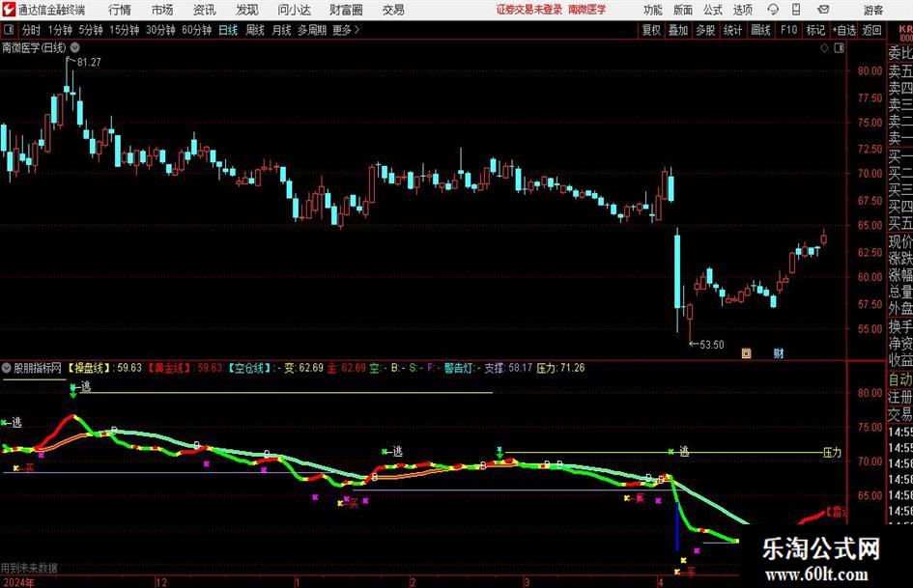Open the 多周期 multi-period view

(312, 30)
